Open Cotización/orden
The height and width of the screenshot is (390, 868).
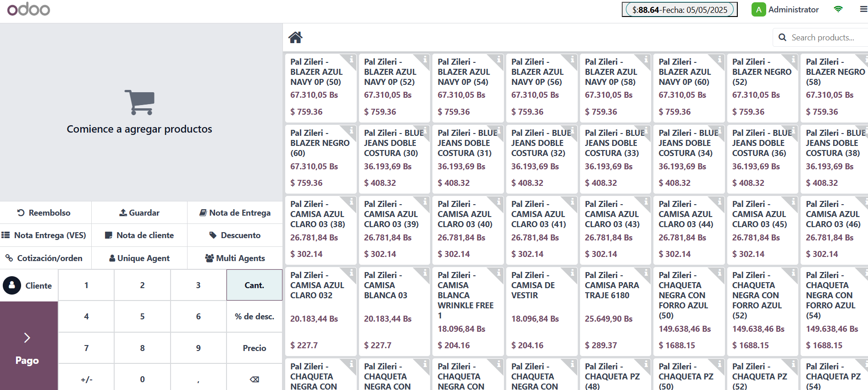point(45,258)
